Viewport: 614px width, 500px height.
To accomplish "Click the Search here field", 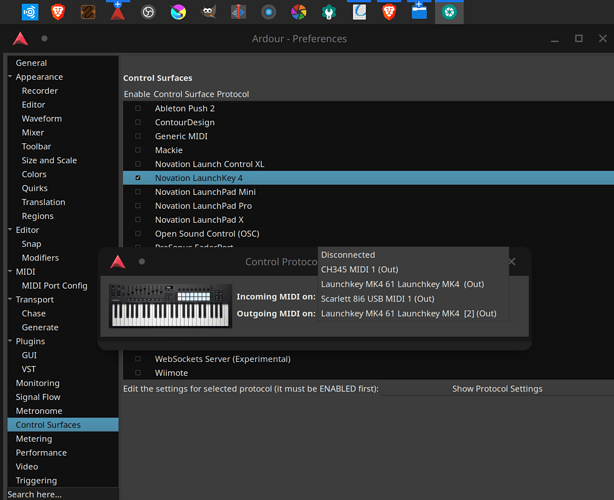I will pyautogui.click(x=58, y=494).
